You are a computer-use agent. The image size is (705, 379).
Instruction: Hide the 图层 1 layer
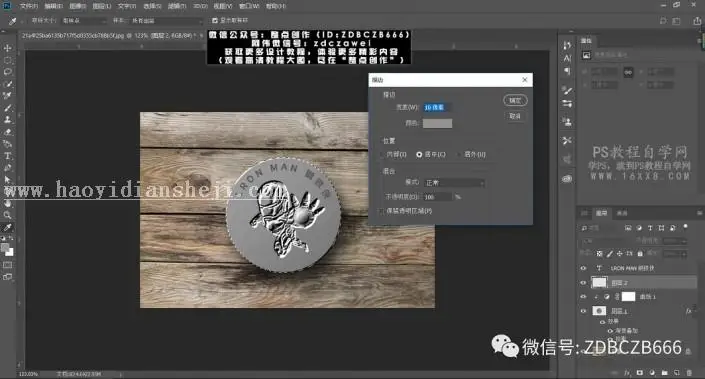[x=583, y=311]
